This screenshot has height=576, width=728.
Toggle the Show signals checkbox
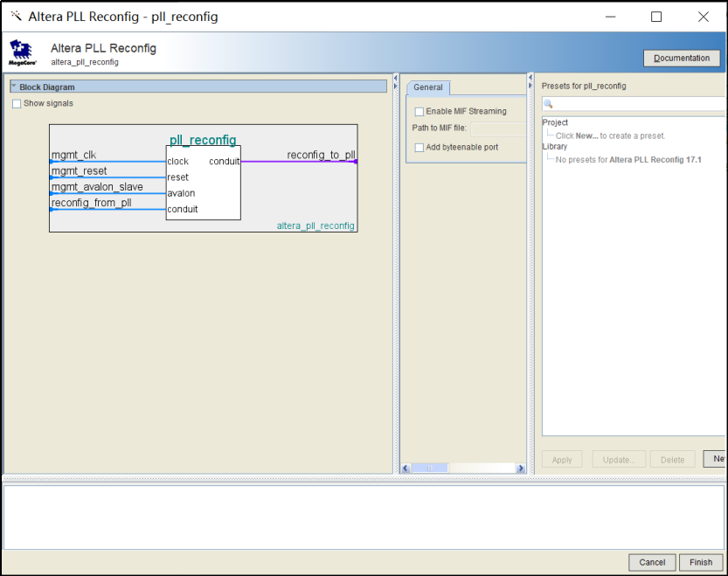coord(17,104)
